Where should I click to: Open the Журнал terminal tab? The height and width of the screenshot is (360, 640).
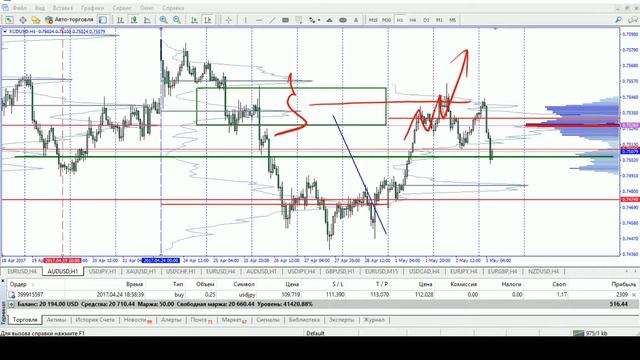pyautogui.click(x=374, y=320)
